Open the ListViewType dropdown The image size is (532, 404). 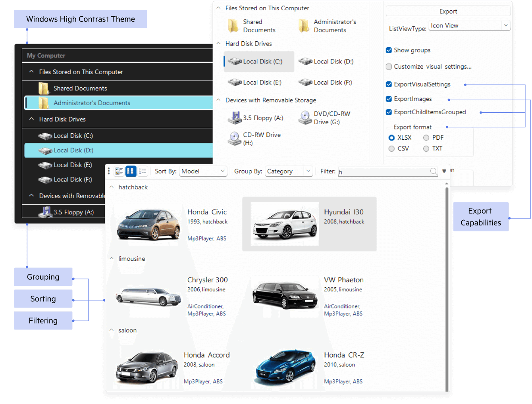[x=506, y=25]
